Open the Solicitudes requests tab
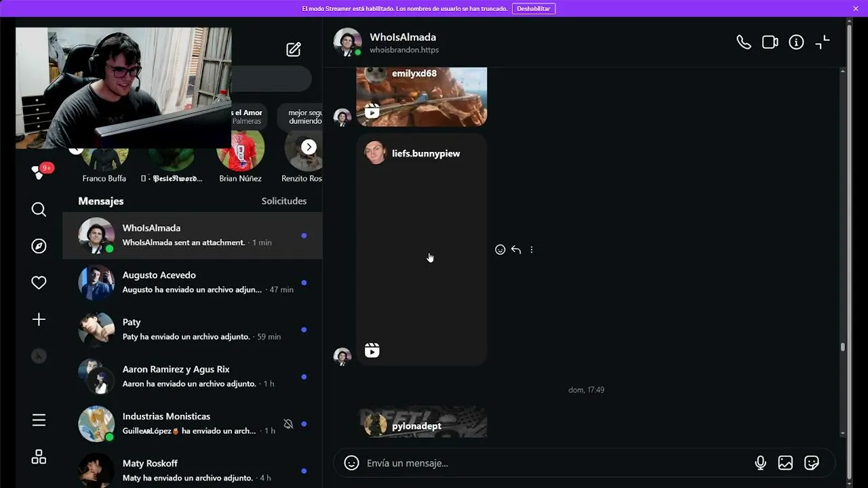The height and width of the screenshot is (488, 868). click(284, 201)
